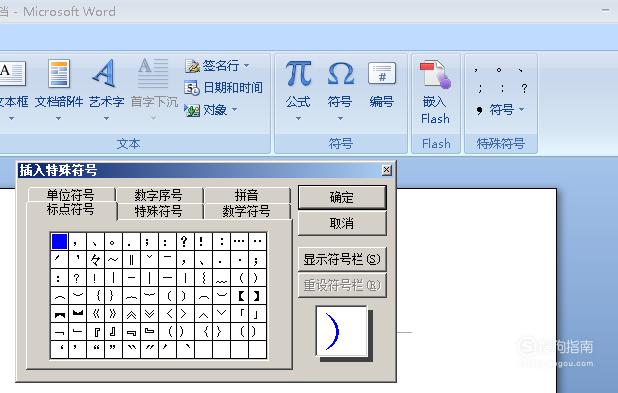Image resolution: width=618 pixels, height=393 pixels.
Task: Expand the Omega Symbol dropdown arrow
Action: tap(340, 118)
